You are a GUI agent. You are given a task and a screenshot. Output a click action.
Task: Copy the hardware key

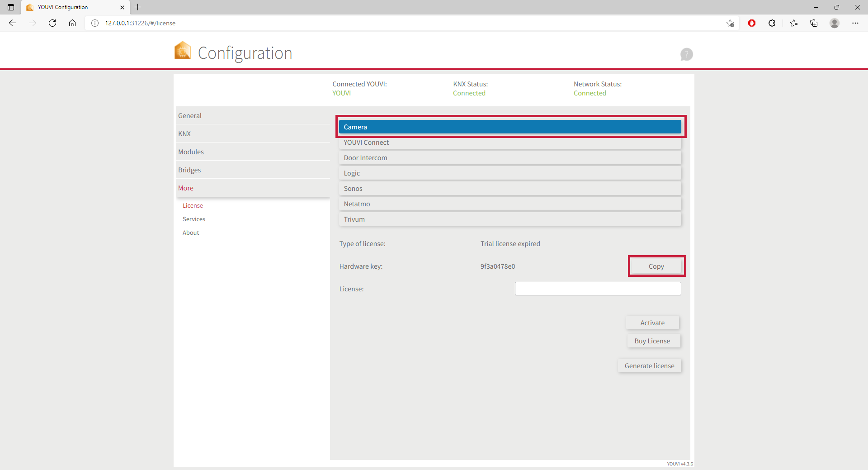click(x=656, y=266)
